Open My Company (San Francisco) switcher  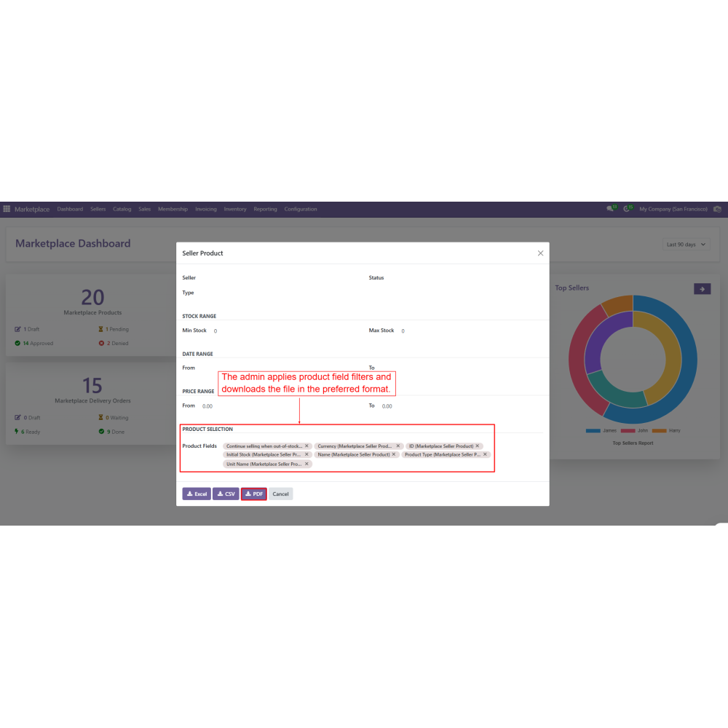tap(673, 209)
